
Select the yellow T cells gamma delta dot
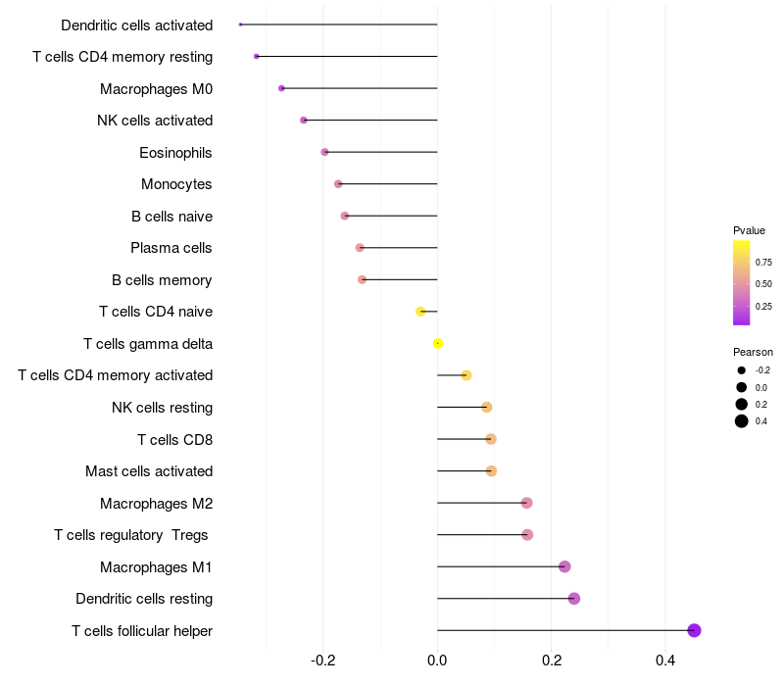pyautogui.click(x=437, y=344)
